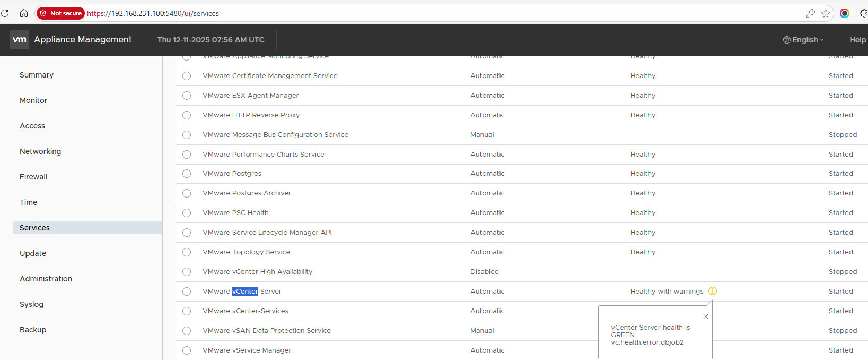Click Stopped state of vSAN Data Protection
This screenshot has height=360, width=868.
coord(843,331)
